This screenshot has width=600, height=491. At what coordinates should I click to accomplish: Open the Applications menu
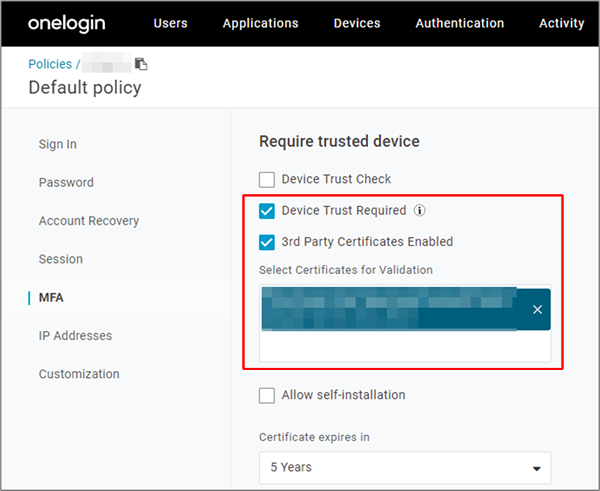point(260,23)
